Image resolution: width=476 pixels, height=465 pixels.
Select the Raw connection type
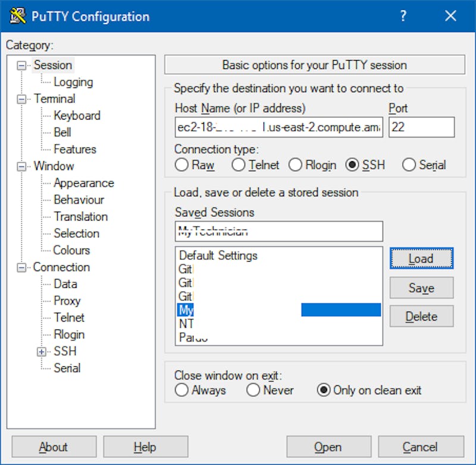pos(182,165)
